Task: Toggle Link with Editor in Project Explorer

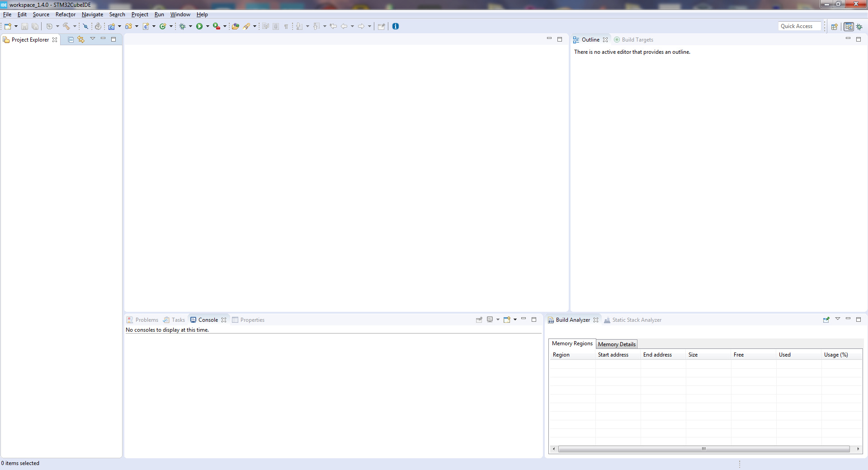Action: coord(81,39)
